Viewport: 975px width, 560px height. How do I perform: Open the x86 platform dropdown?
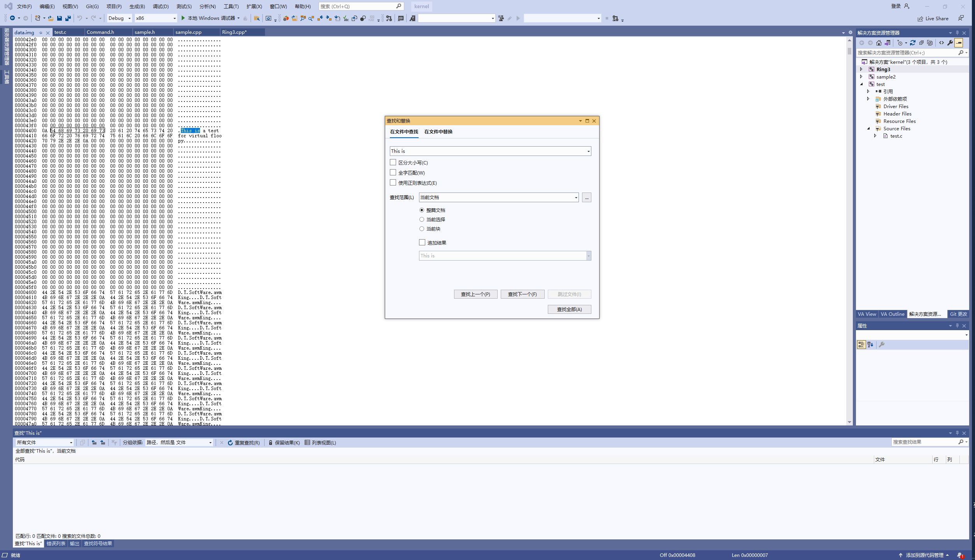[174, 18]
